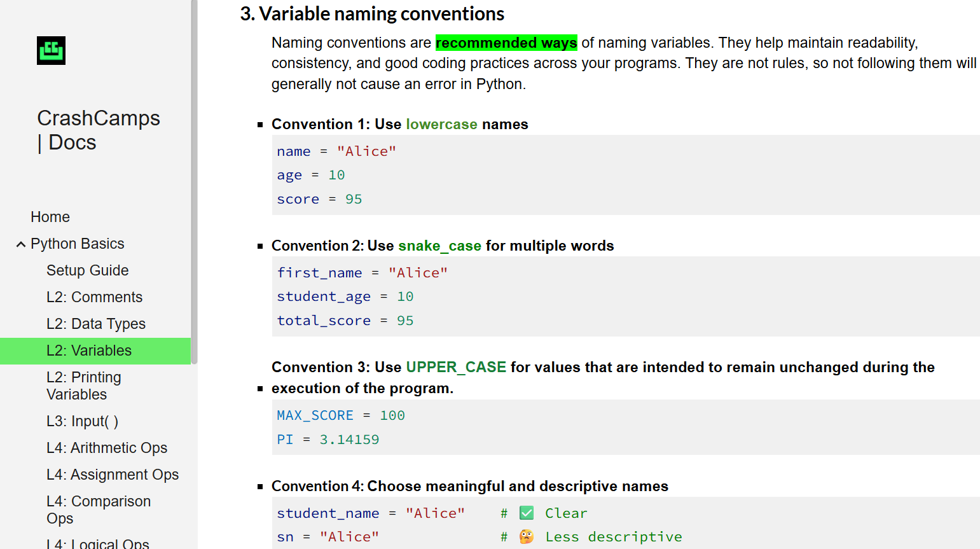
Task: Click the Convention 4 heading text
Action: [470, 486]
